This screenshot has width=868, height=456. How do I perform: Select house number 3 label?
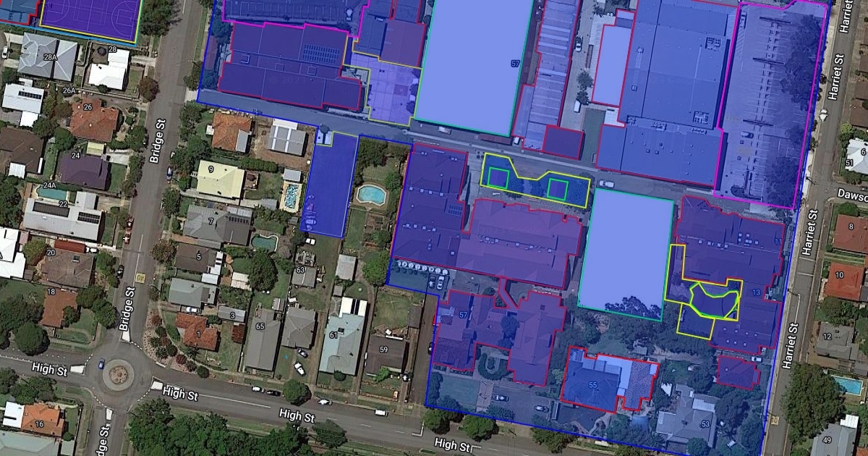click(231, 316)
